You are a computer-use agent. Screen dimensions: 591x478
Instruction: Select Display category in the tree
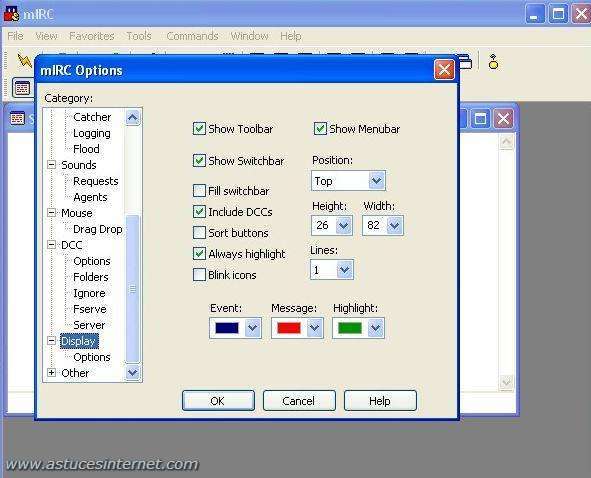pyautogui.click(x=79, y=341)
